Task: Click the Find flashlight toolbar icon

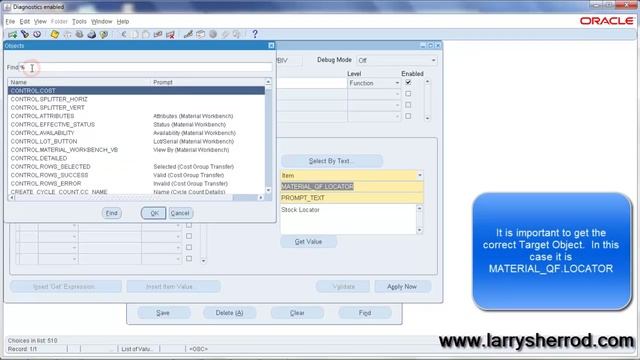Action: 25,34
